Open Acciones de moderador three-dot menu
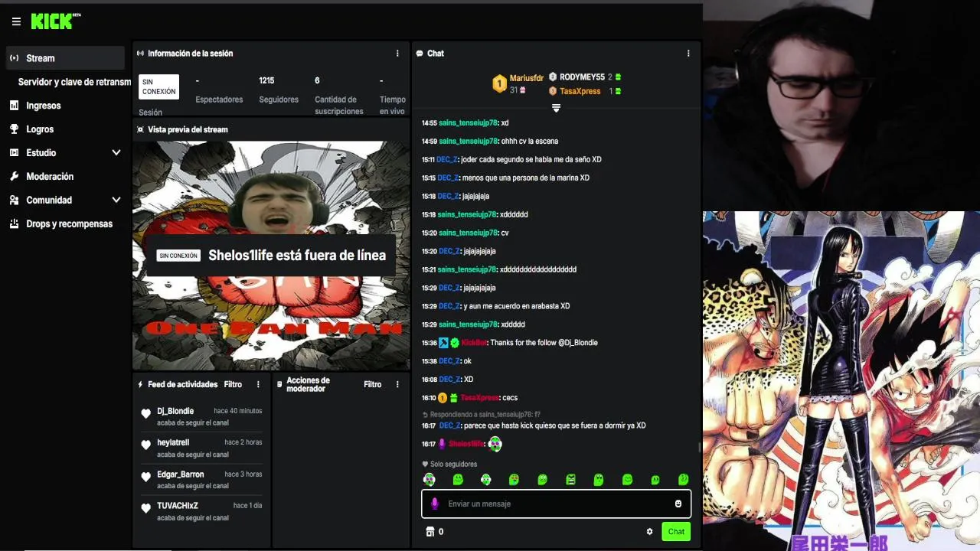Viewport: 980px width, 551px height. 397,384
